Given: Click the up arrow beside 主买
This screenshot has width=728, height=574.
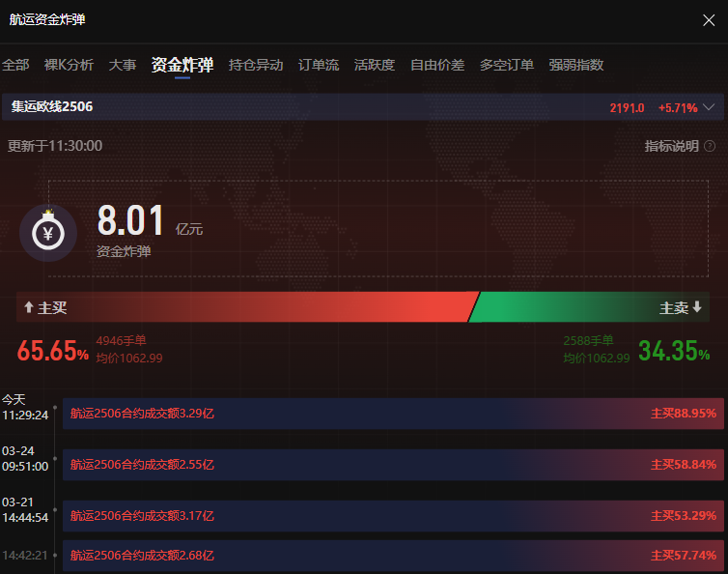Looking at the screenshot, I should pos(28,307).
